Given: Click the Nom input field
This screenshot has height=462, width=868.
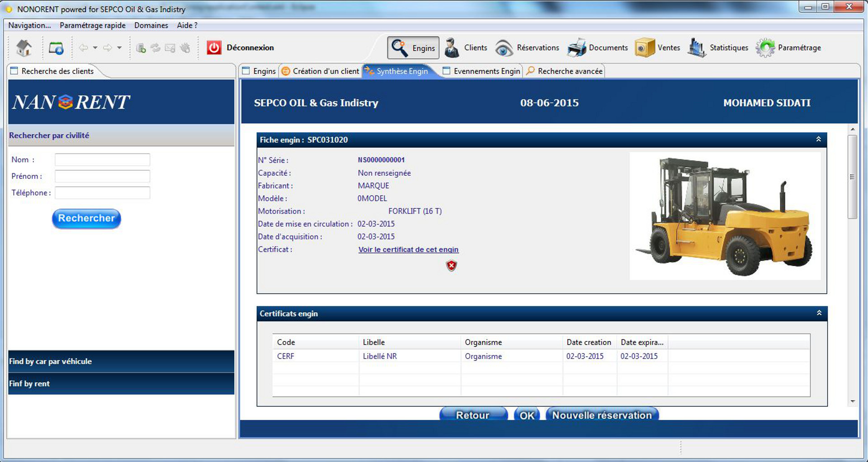Looking at the screenshot, I should [x=102, y=160].
